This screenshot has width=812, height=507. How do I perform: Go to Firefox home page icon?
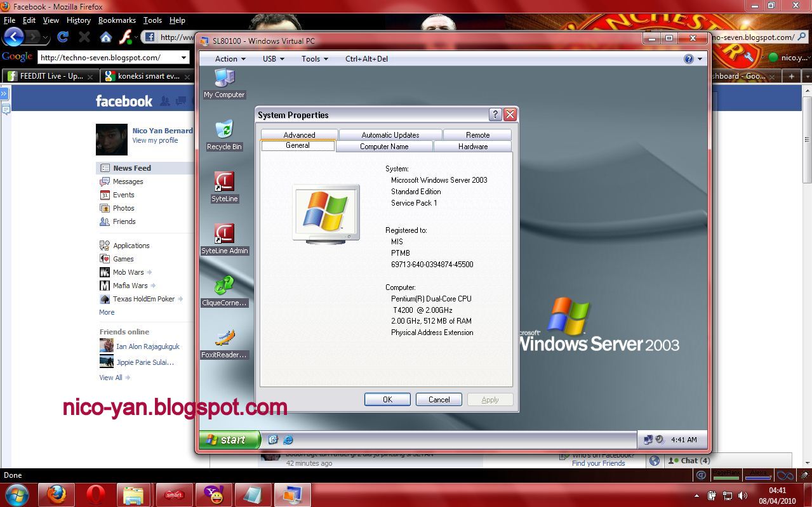pyautogui.click(x=106, y=37)
